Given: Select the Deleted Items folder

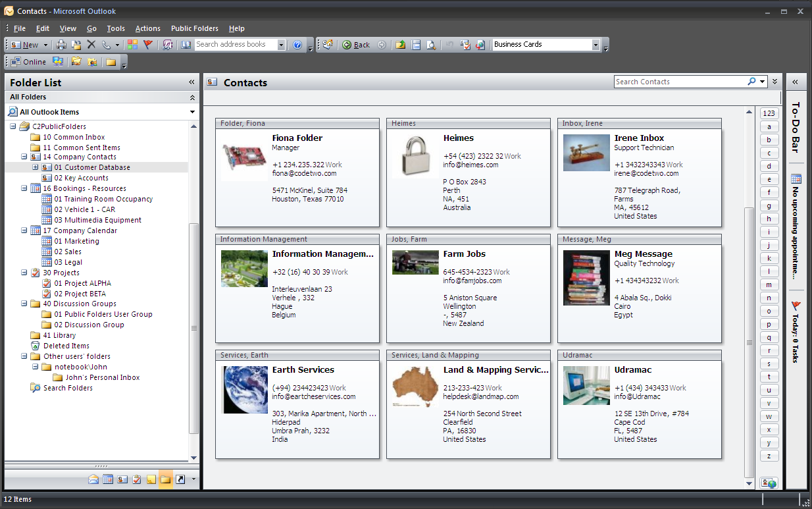Looking at the screenshot, I should [66, 346].
